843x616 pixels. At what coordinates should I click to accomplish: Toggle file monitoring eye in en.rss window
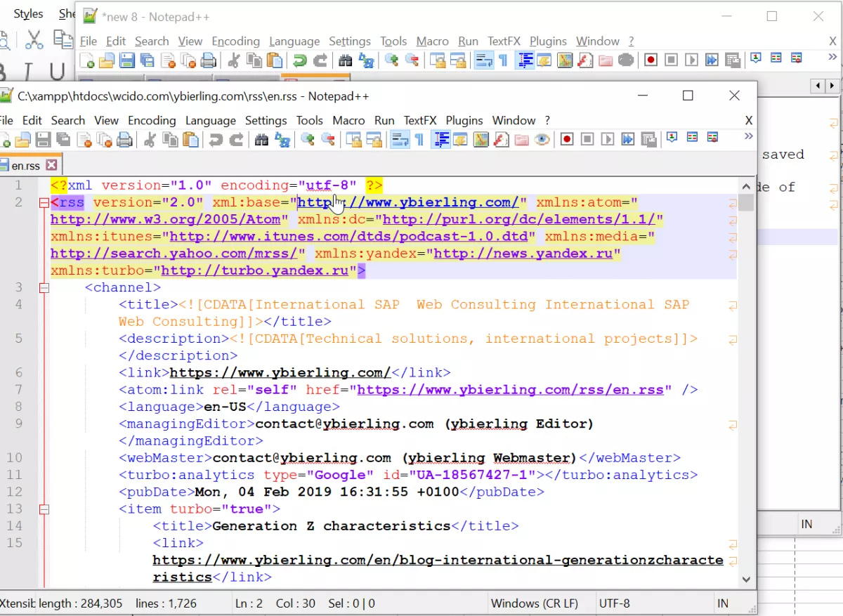[542, 140]
